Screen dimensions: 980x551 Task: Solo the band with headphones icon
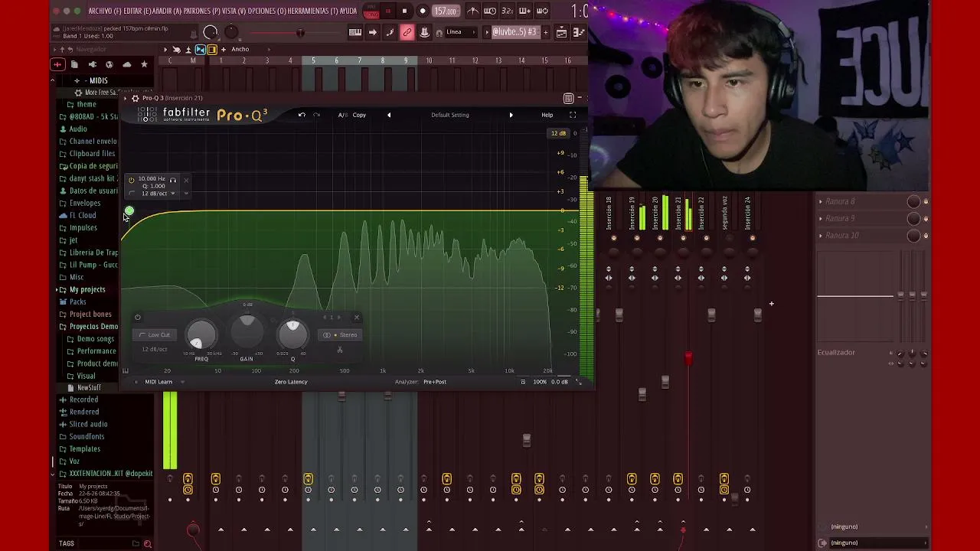coord(173,180)
